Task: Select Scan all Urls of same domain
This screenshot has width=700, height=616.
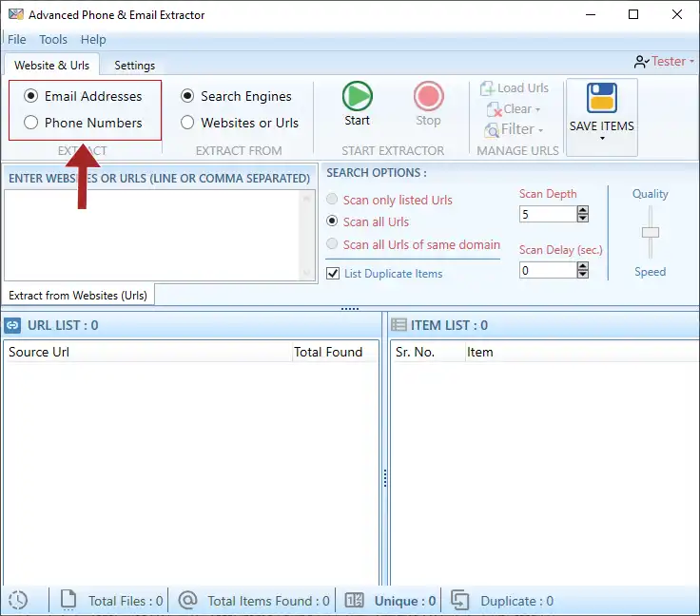Action: [x=332, y=243]
